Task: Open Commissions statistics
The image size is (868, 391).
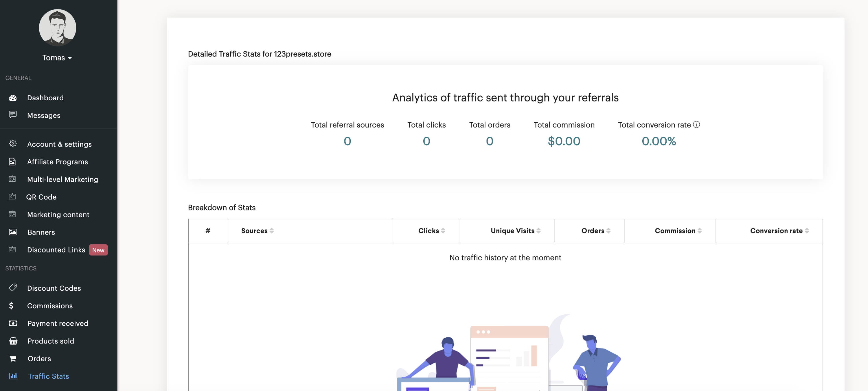Action: point(50,306)
